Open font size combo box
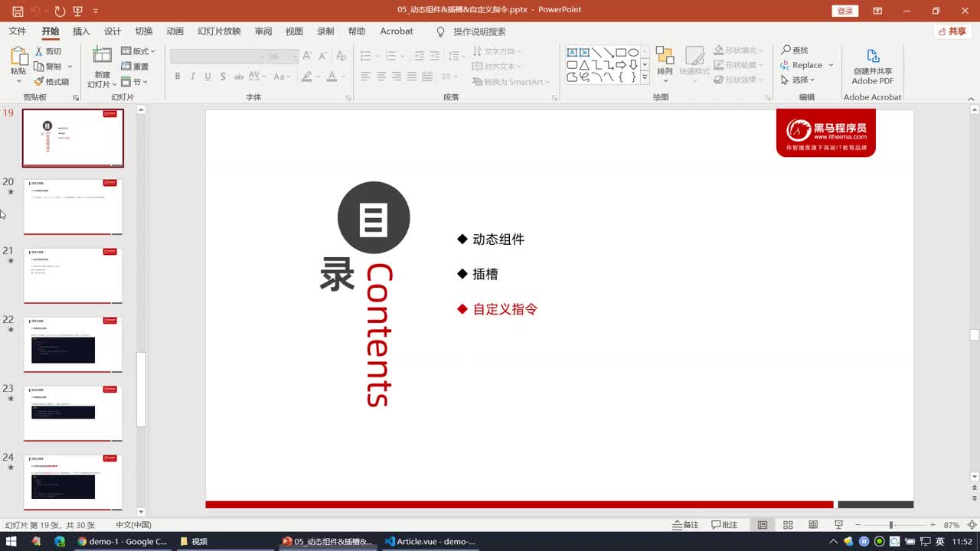Viewport: 980px width, 551px height. (x=283, y=57)
